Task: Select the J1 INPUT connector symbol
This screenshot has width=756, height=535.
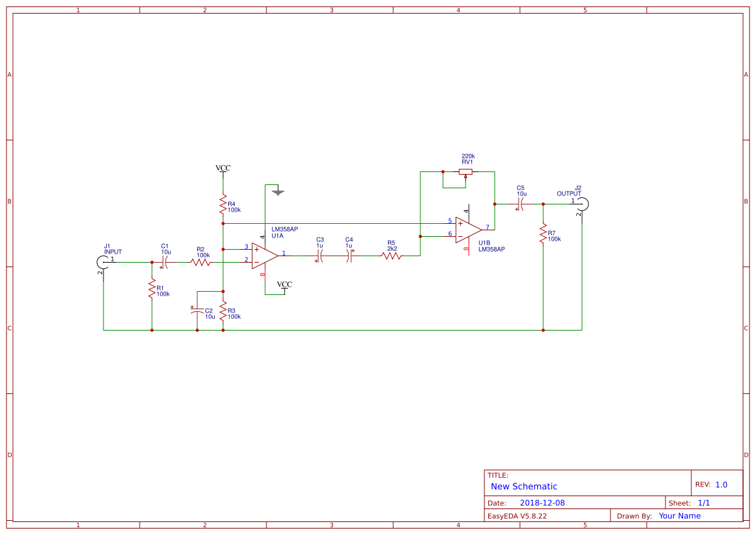Action: [103, 261]
